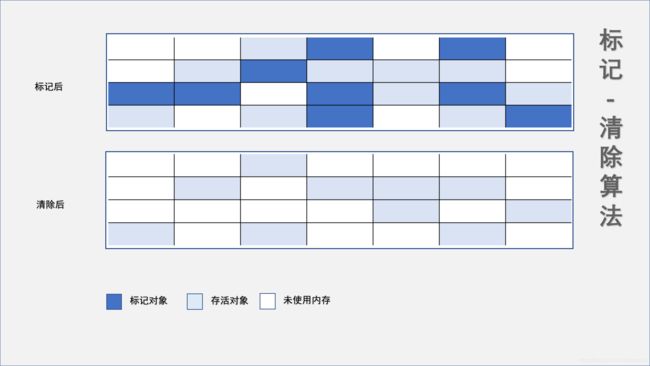Click the light blue cell in the bottom-left corner of the 清除后 grid
Viewport: 650px width, 366px height.
click(x=141, y=234)
